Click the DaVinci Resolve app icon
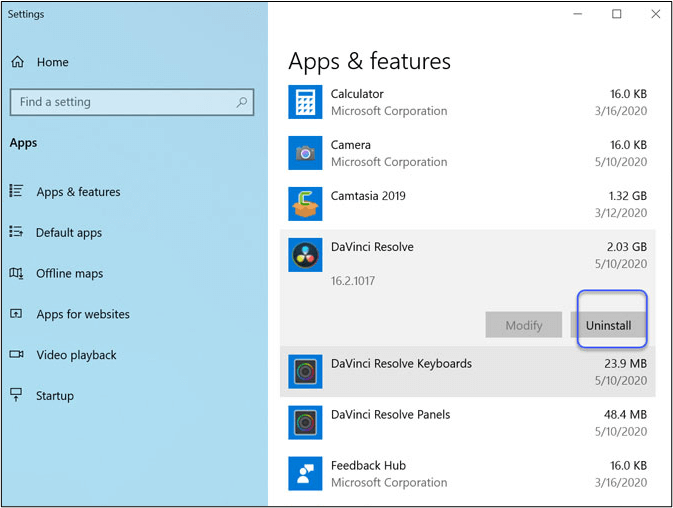 [305, 255]
